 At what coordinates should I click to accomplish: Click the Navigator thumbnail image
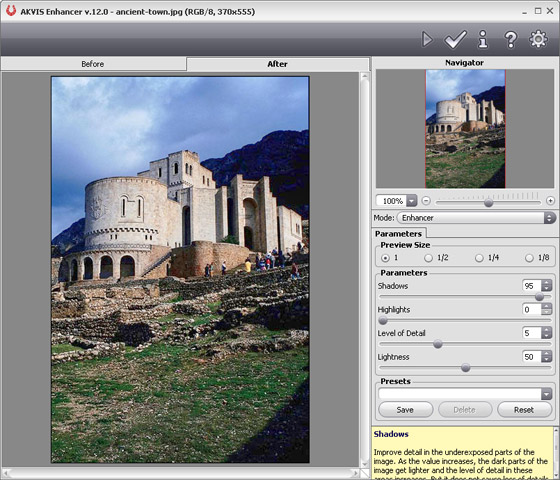[x=465, y=129]
